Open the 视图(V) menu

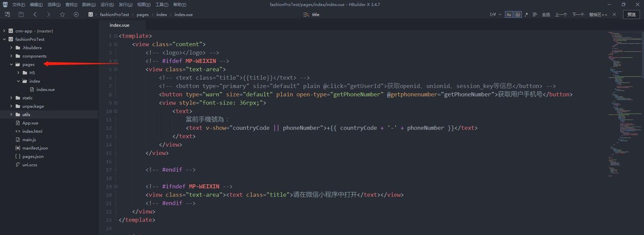pos(144,5)
